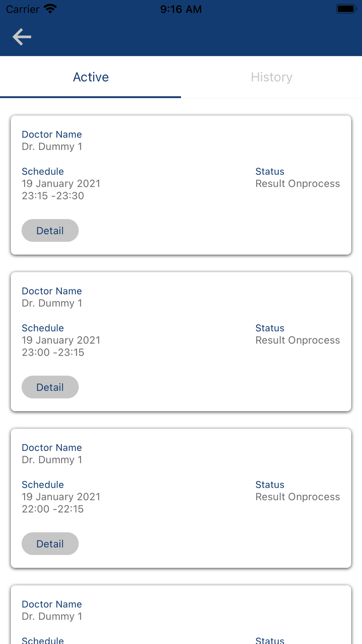
Task: Tap Doctor Name label in first card
Action: click(52, 134)
